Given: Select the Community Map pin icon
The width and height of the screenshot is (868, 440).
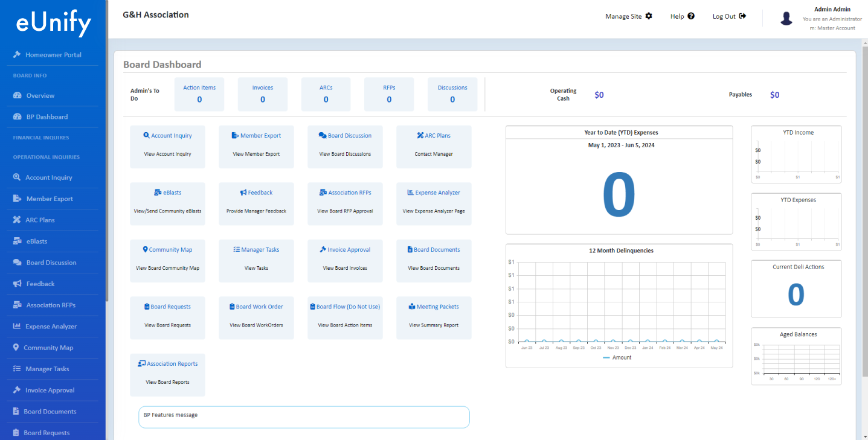Looking at the screenshot, I should pyautogui.click(x=16, y=347).
